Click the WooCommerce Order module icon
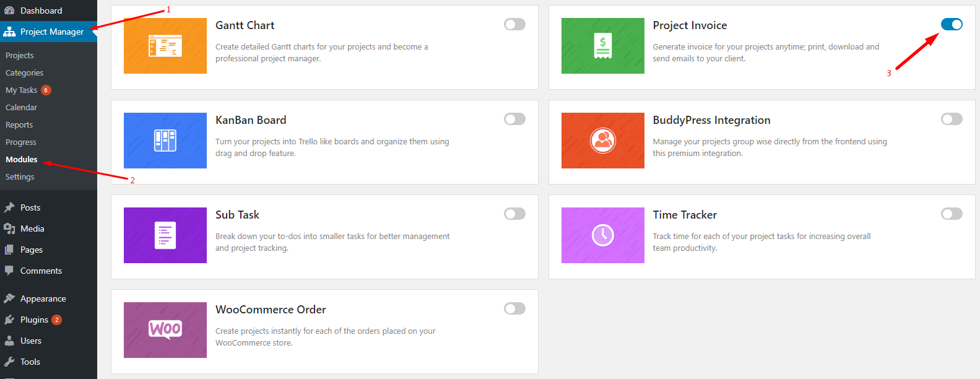The image size is (980, 379). pyautogui.click(x=165, y=330)
